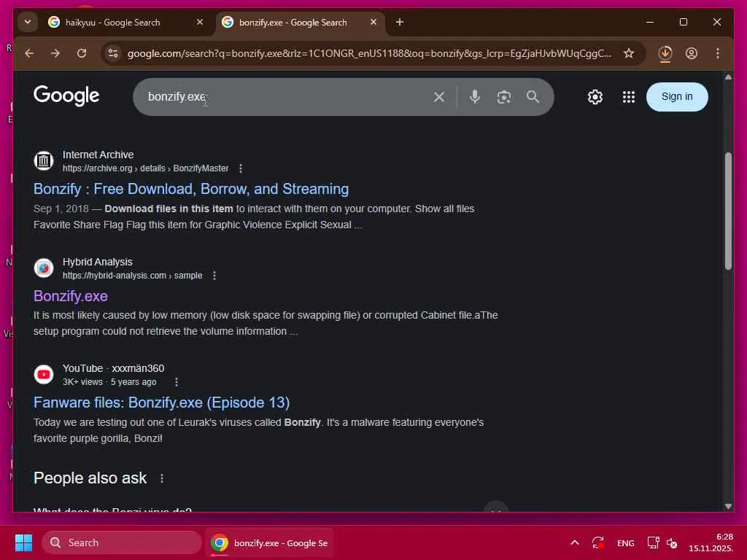Open more options for Hybrid Analysis result
747x560 pixels.
pos(214,276)
